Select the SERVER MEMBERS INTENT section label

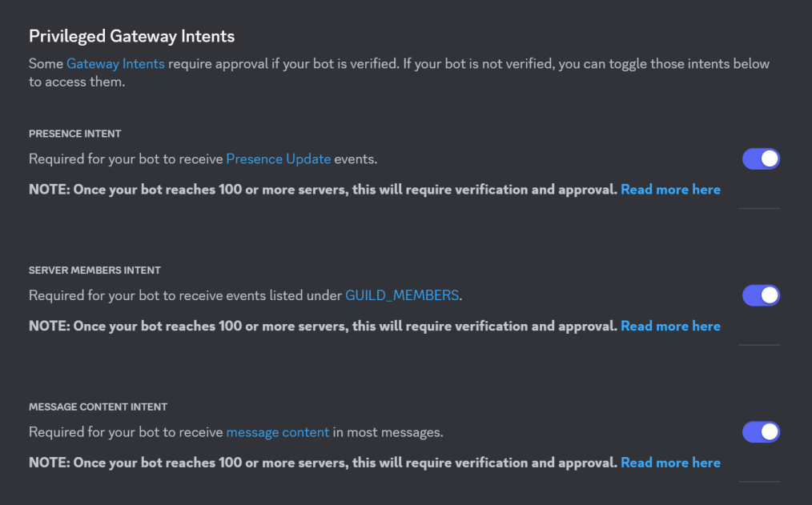click(x=94, y=270)
